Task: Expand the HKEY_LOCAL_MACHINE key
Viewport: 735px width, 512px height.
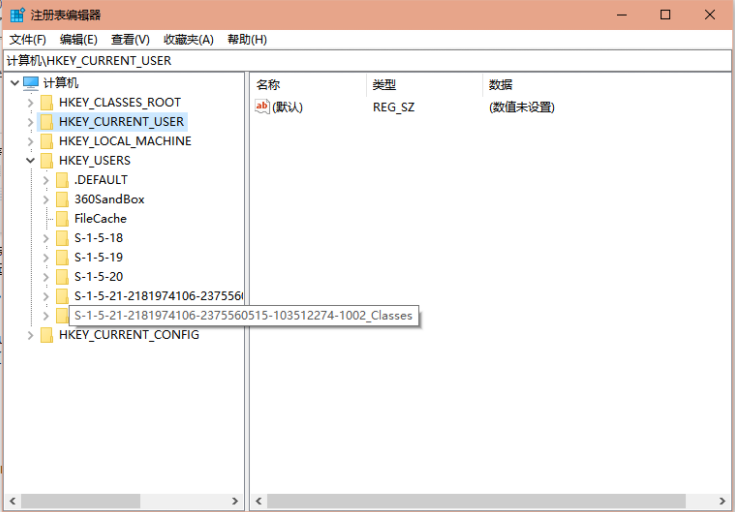Action: coord(30,141)
